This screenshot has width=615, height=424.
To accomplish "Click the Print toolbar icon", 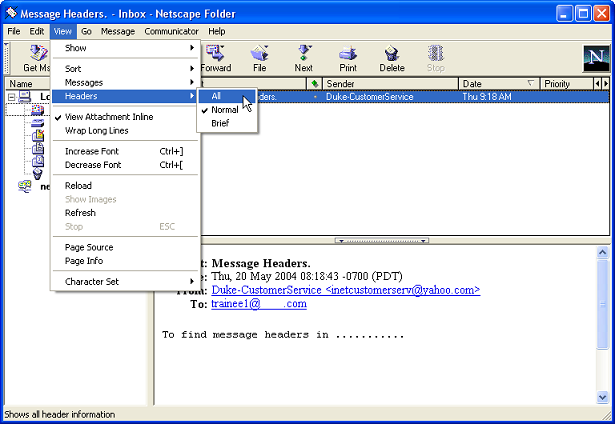I will (x=348, y=53).
